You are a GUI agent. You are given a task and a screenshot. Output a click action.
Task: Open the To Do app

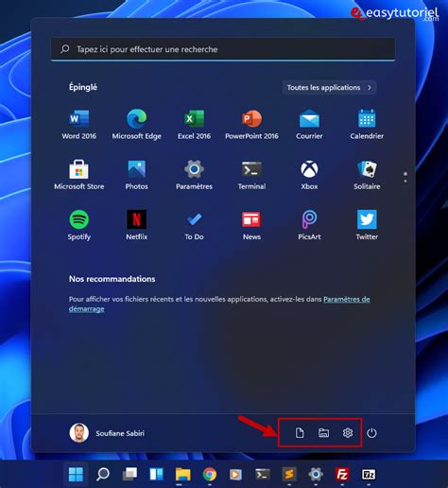pos(194,225)
